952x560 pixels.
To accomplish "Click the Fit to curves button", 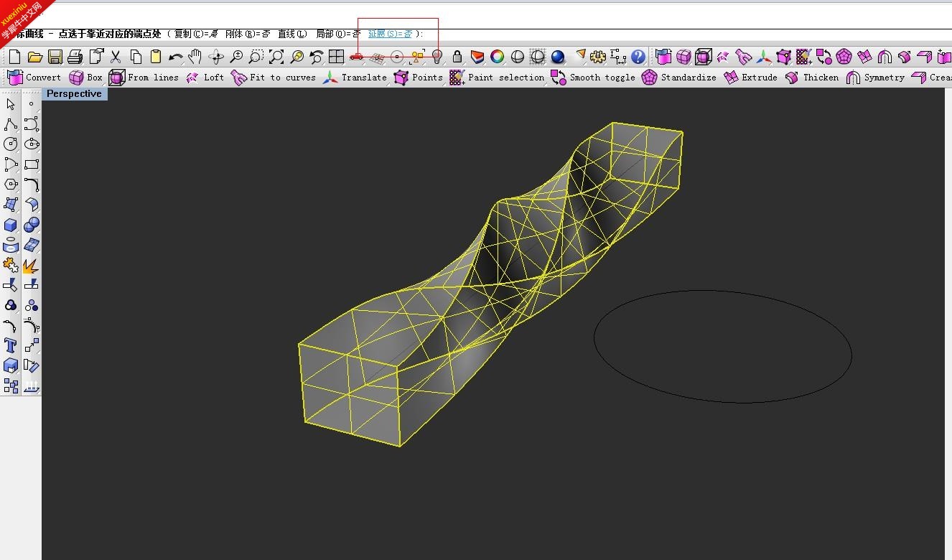I will click(x=274, y=78).
